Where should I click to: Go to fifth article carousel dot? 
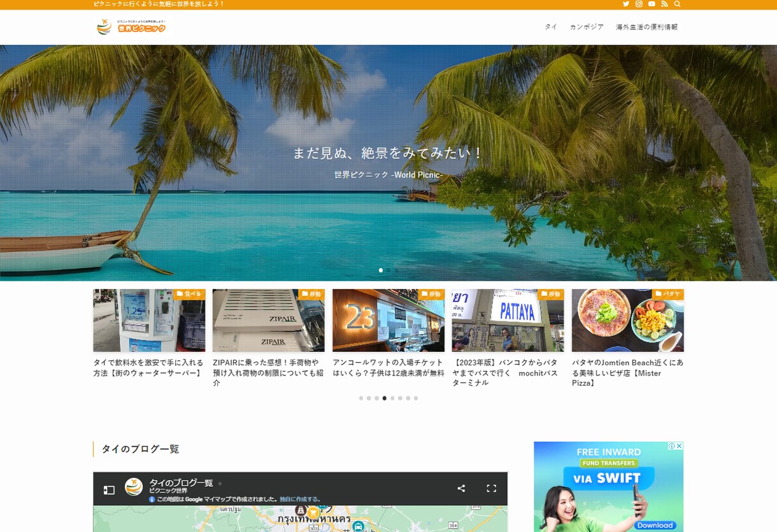tap(392, 398)
